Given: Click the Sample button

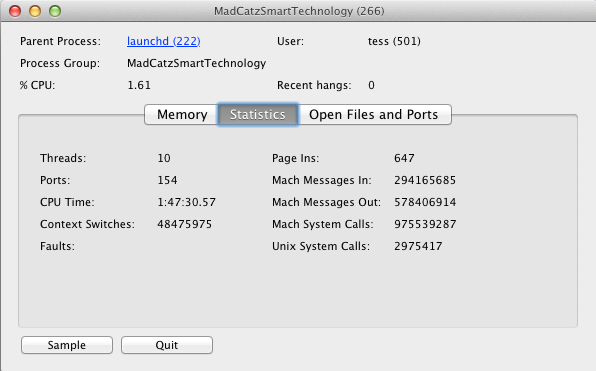Looking at the screenshot, I should pyautogui.click(x=67, y=345).
